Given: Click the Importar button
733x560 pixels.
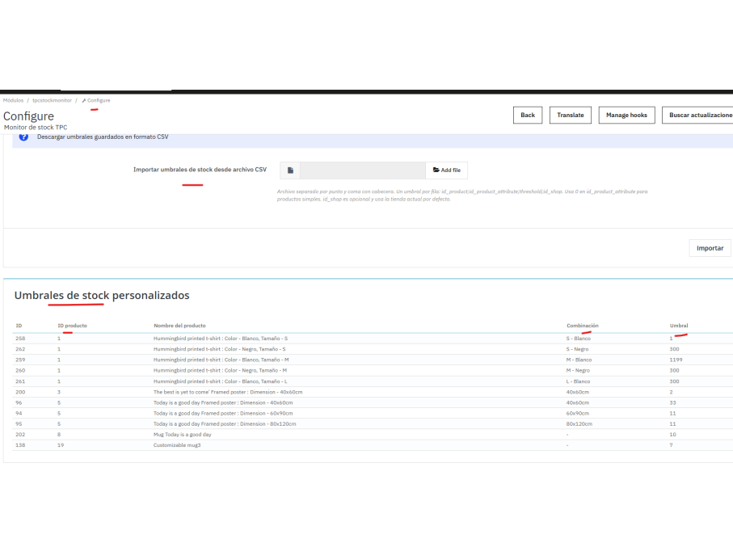Looking at the screenshot, I should pos(710,248).
